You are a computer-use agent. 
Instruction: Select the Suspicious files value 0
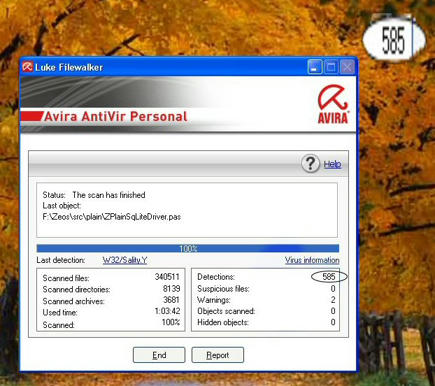[x=333, y=288]
